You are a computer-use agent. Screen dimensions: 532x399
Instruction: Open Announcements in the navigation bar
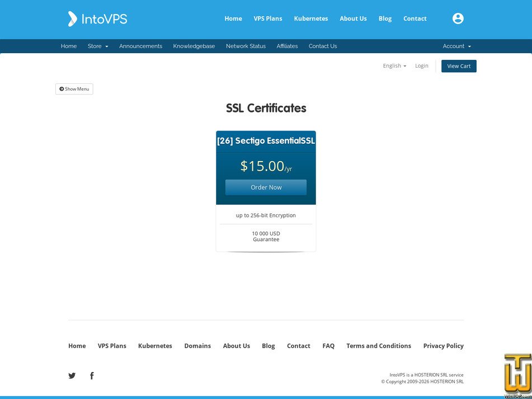(x=140, y=46)
